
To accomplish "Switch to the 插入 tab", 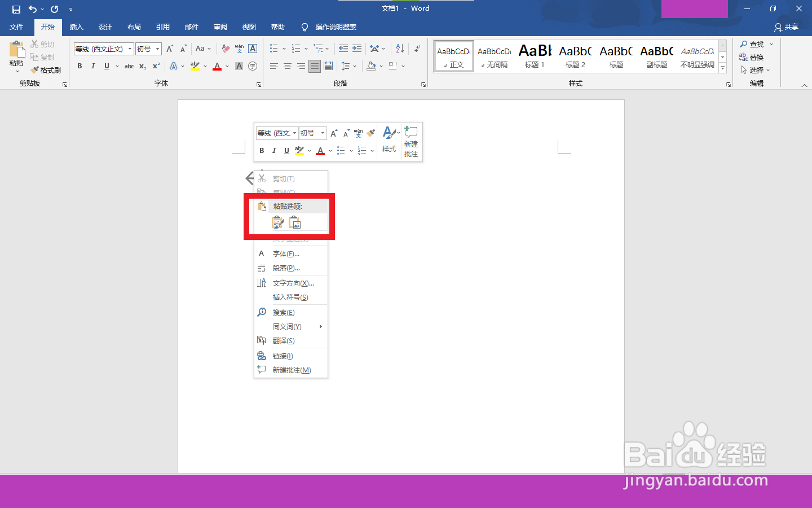I will 76,27.
